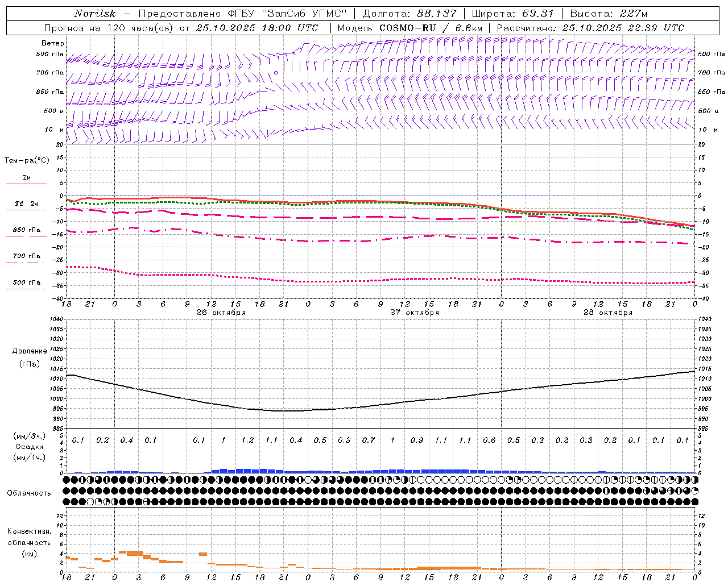Select the text "Предоставлено ФГБУ ЗапСиб УГМС"
Viewport: 728px width, 582px height.
(x=243, y=14)
